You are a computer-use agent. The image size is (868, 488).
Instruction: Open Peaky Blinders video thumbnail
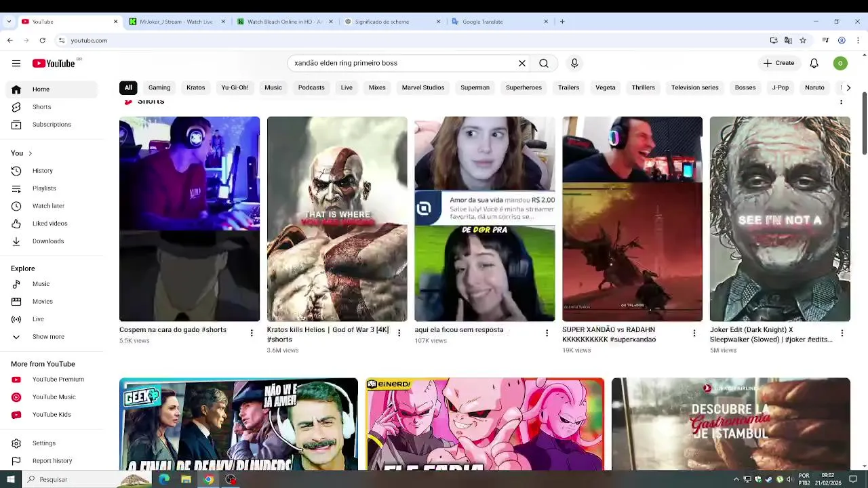coord(239,424)
